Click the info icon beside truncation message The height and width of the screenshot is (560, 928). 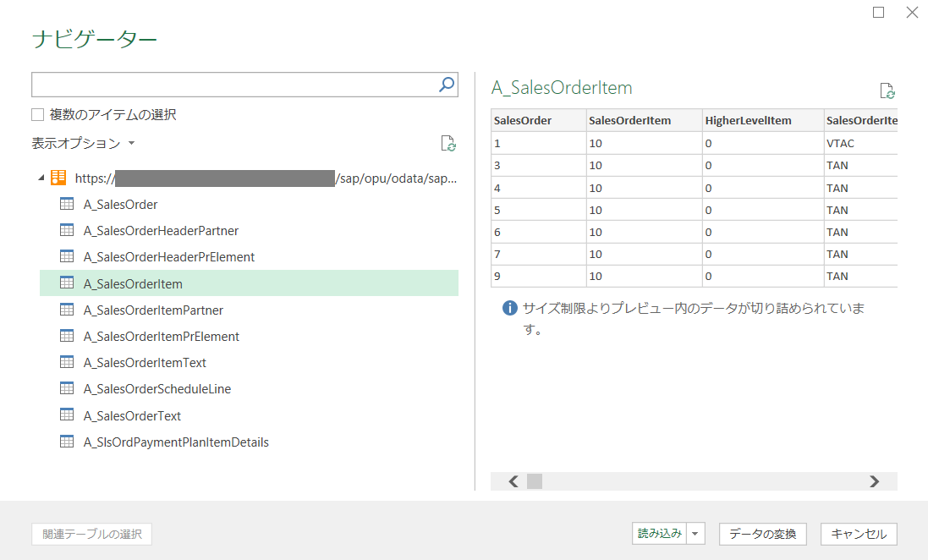coord(509,308)
